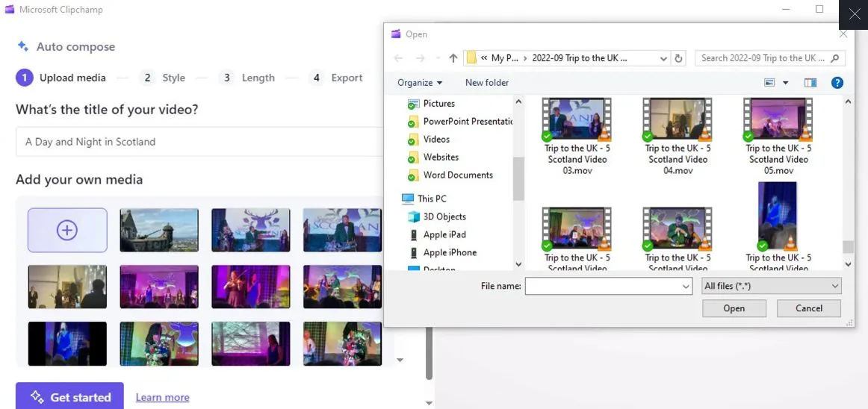Click the video title input field
Viewport: 868px width, 409px height.
[200, 142]
